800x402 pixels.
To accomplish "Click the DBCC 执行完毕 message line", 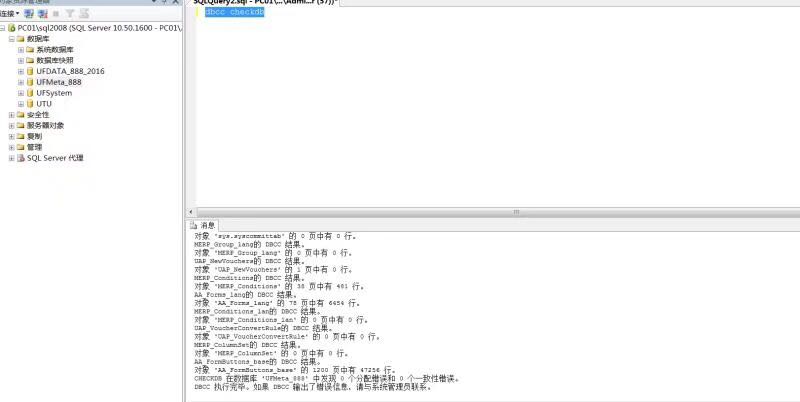I will (313, 387).
